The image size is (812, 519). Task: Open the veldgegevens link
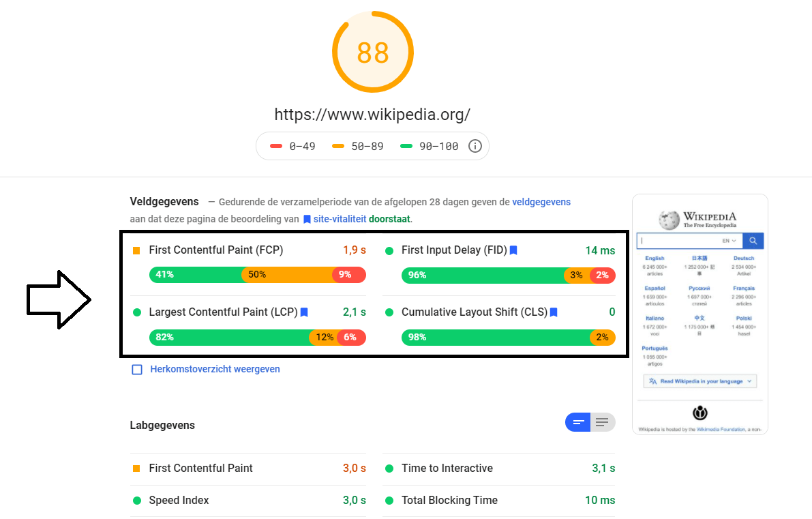click(x=541, y=202)
